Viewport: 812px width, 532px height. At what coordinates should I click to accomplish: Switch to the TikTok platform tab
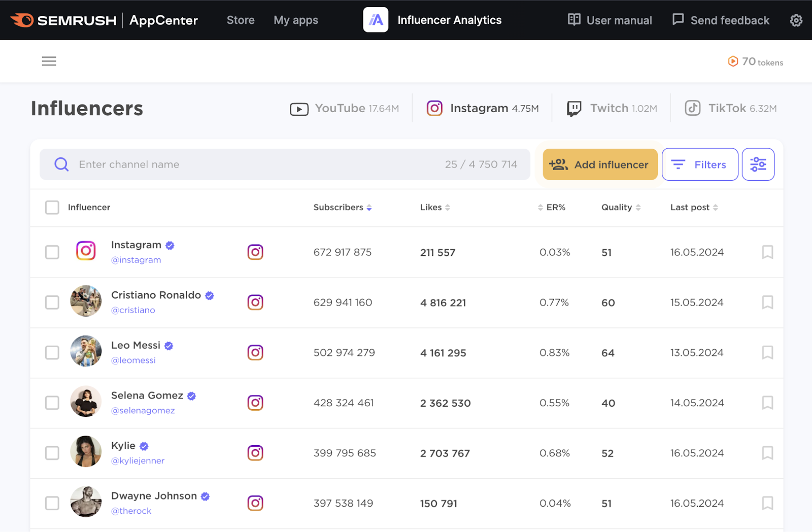click(x=729, y=108)
